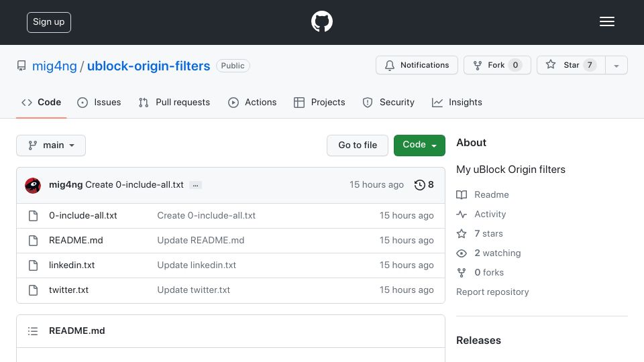Open commit message Update twitter.txt

tap(193, 290)
